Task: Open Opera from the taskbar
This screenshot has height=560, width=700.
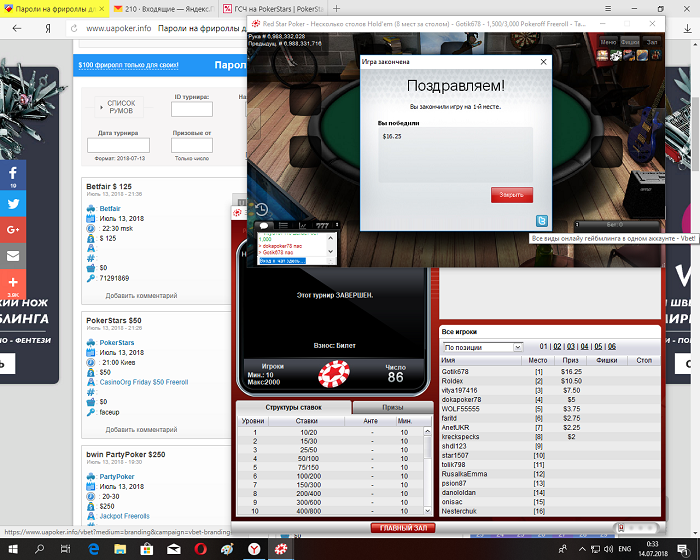Action: pyautogui.click(x=200, y=549)
